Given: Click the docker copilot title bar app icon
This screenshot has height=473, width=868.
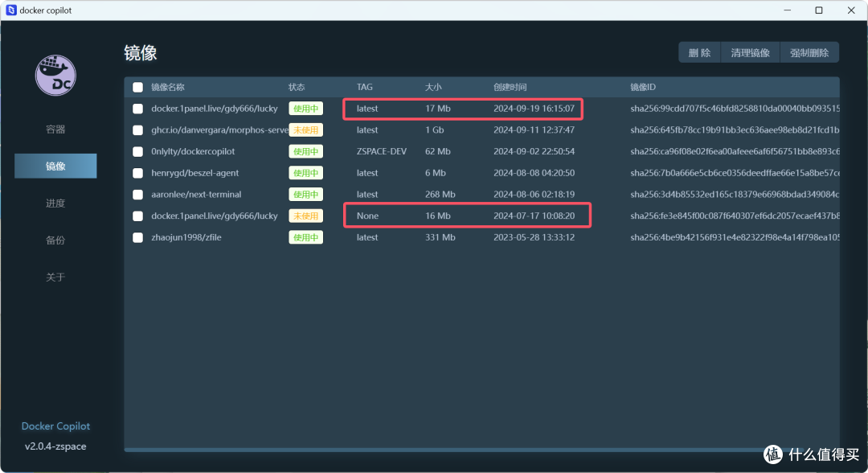Looking at the screenshot, I should click(11, 10).
